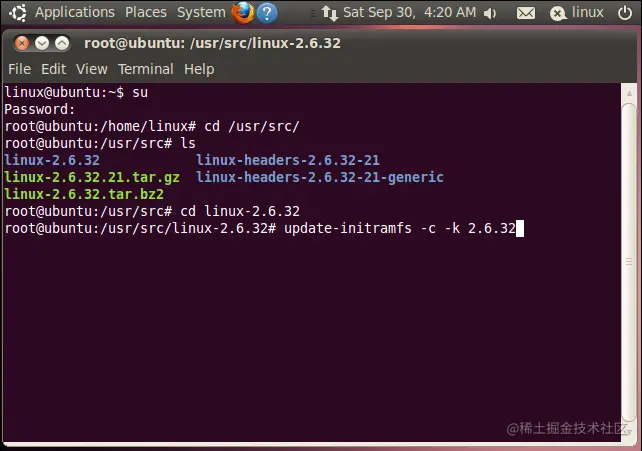This screenshot has height=451, width=642.
Task: Click the file linux-2.6.32.21.tar.gz
Action: tap(92, 178)
